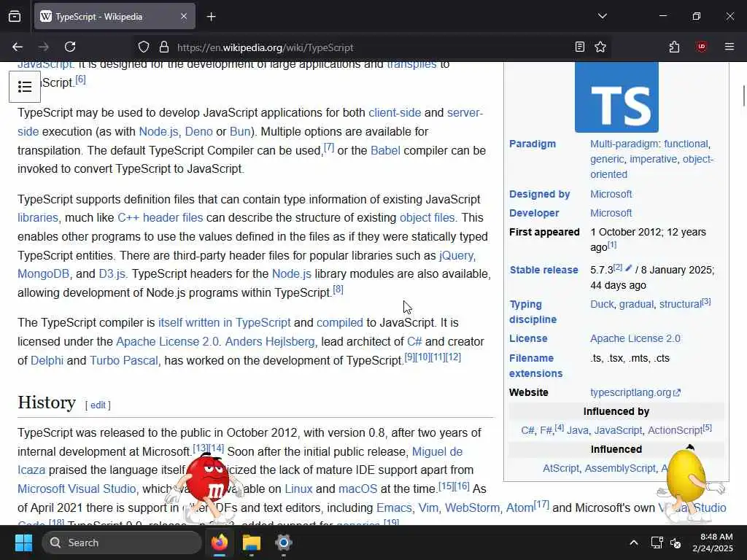Switch to TypeScript - Wikipedia tab
747x560 pixels.
115,17
